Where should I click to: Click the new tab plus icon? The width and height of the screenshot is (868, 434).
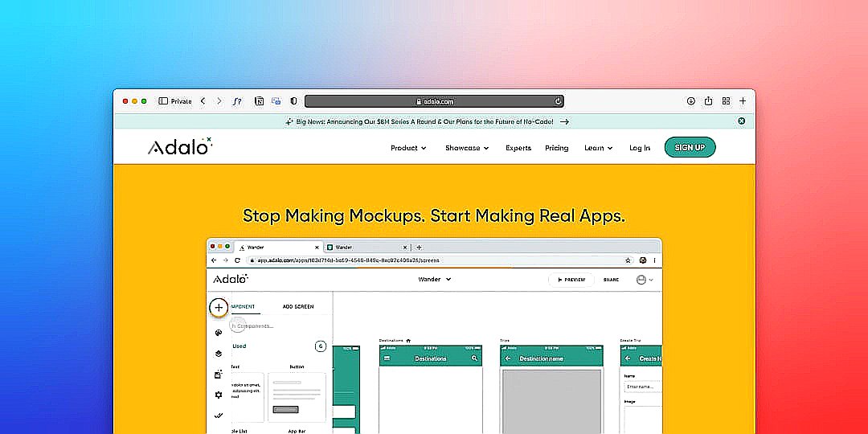coord(743,101)
